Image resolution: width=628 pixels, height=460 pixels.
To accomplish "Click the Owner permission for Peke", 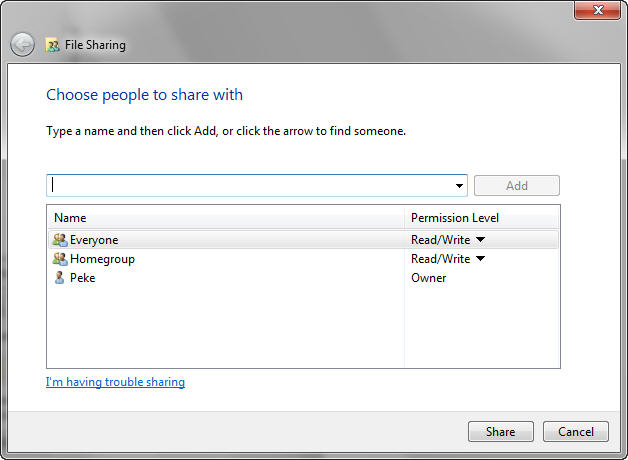I will point(429,278).
